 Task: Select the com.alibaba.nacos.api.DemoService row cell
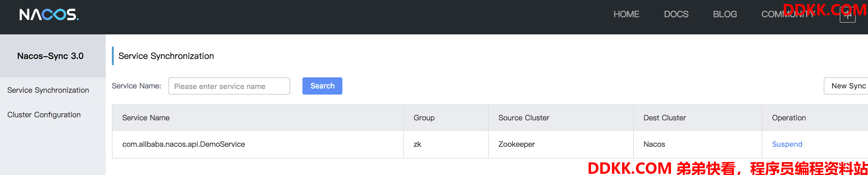(183, 144)
